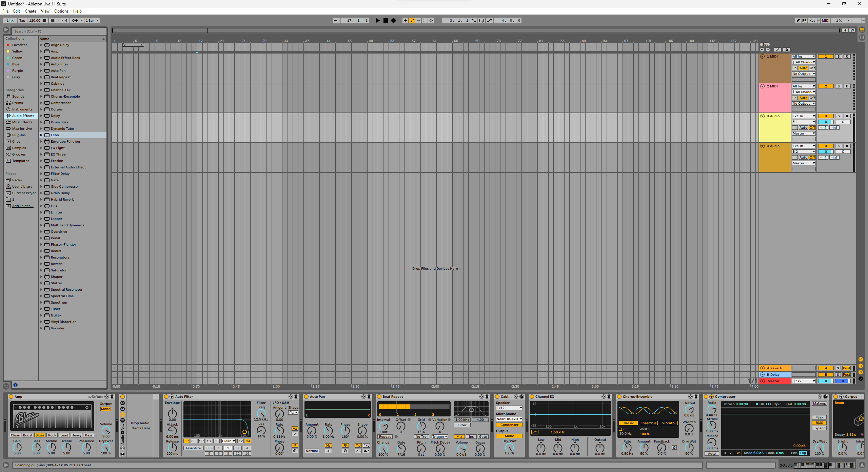Click the Tap tempo button
The width and height of the screenshot is (868, 472).
22,20
